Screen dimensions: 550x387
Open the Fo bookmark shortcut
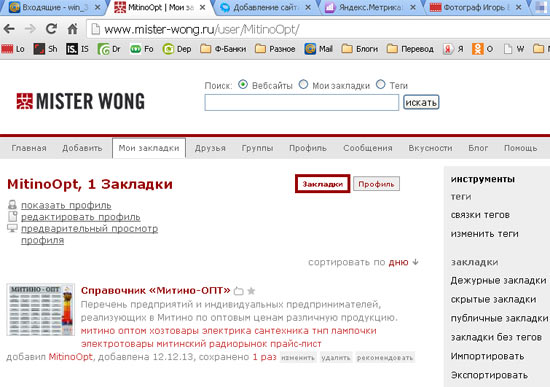click(142, 49)
